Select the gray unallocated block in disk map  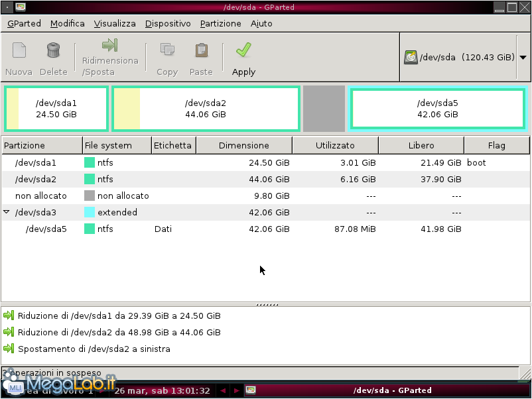(x=324, y=109)
